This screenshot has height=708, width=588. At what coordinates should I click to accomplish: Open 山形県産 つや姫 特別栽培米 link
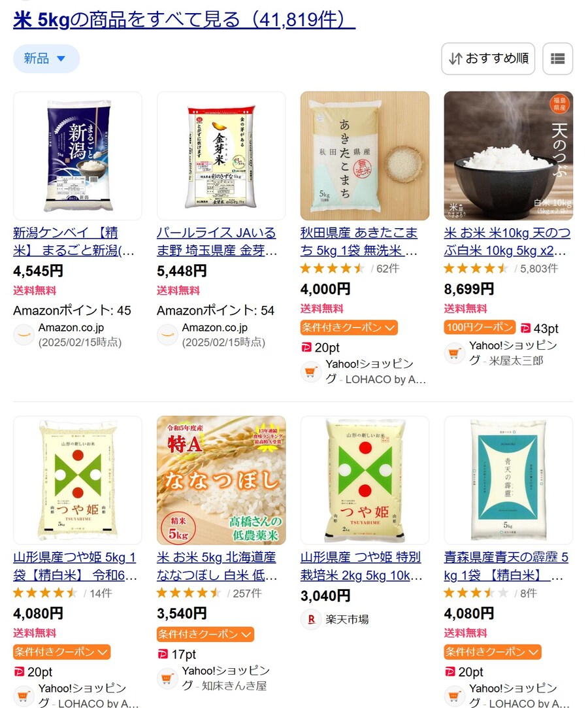361,566
